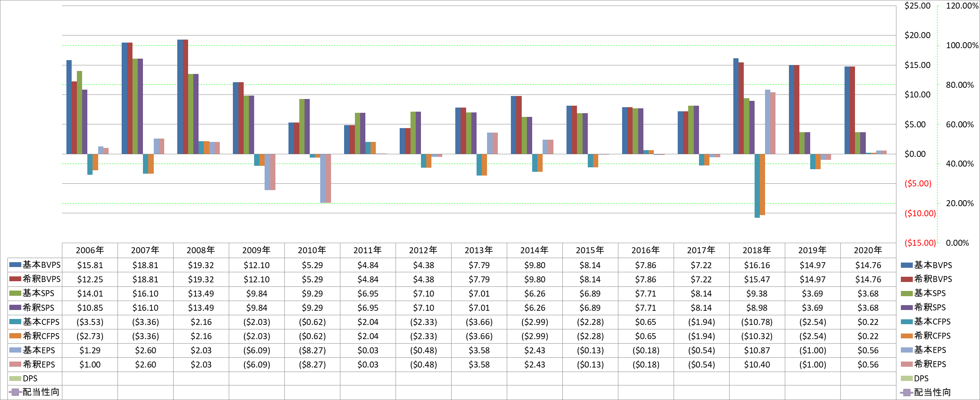Select the 2010年 column header
980x400 pixels.
tap(312, 250)
